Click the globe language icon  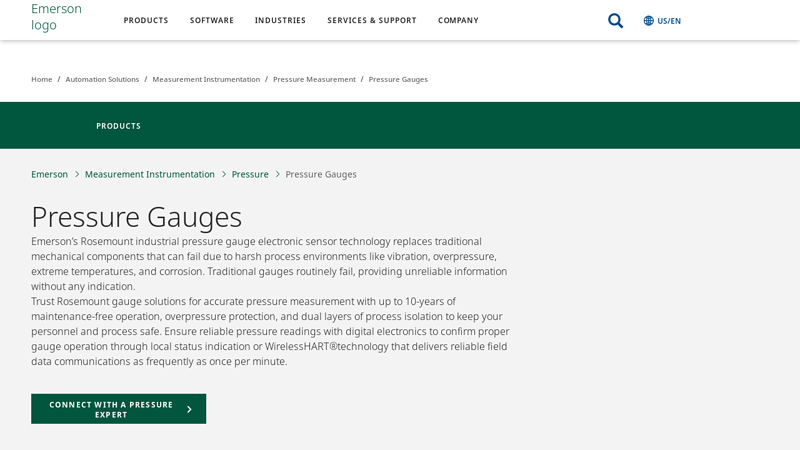pyautogui.click(x=648, y=21)
